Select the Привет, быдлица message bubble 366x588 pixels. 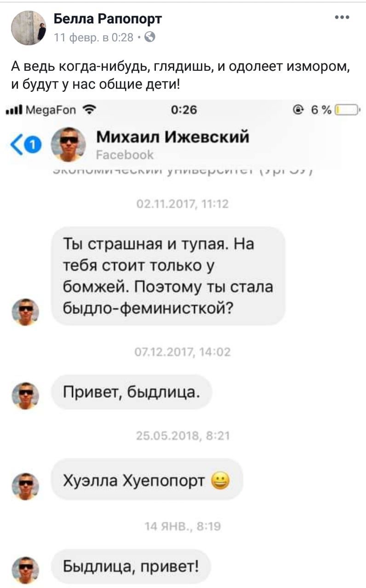[x=132, y=392]
